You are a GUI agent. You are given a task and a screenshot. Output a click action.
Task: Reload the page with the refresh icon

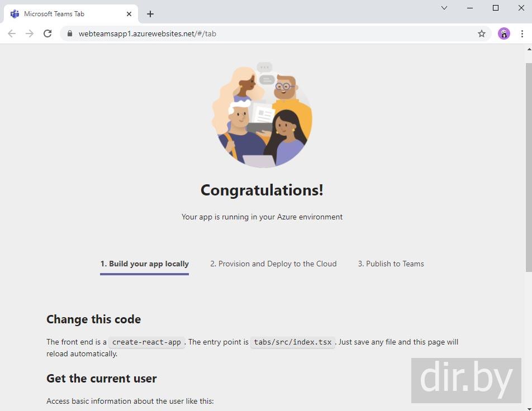click(47, 34)
